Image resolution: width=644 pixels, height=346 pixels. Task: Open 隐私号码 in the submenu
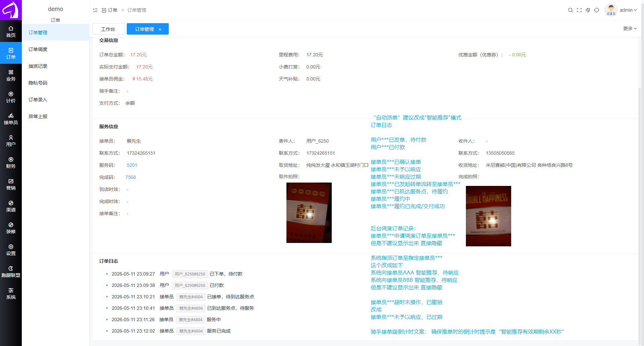coord(56,83)
